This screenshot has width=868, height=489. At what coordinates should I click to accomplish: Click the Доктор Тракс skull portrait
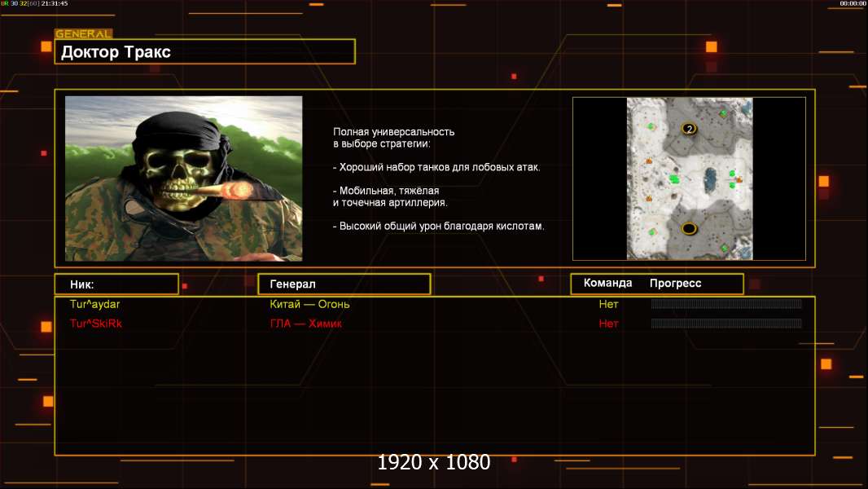point(183,178)
